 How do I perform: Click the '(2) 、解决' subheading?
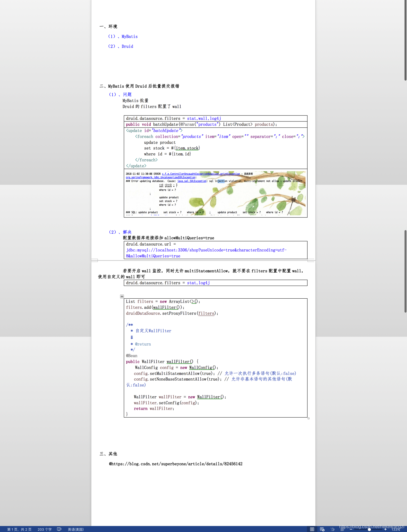120,232
